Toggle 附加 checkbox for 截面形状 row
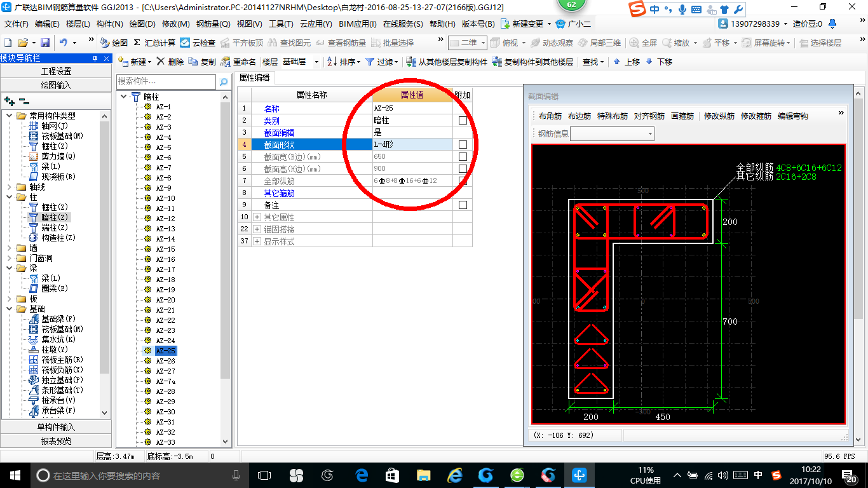The height and width of the screenshot is (488, 868). (463, 144)
